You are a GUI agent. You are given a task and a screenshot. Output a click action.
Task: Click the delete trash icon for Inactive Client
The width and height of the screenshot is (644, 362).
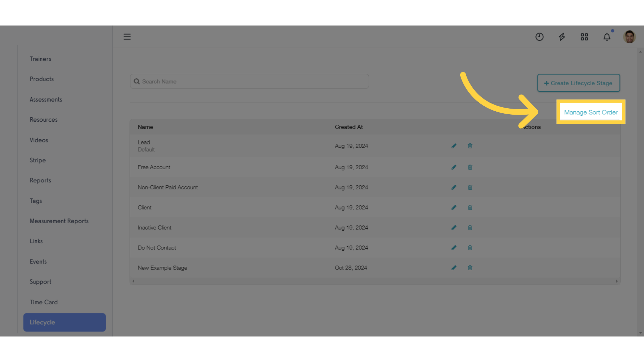tap(470, 227)
